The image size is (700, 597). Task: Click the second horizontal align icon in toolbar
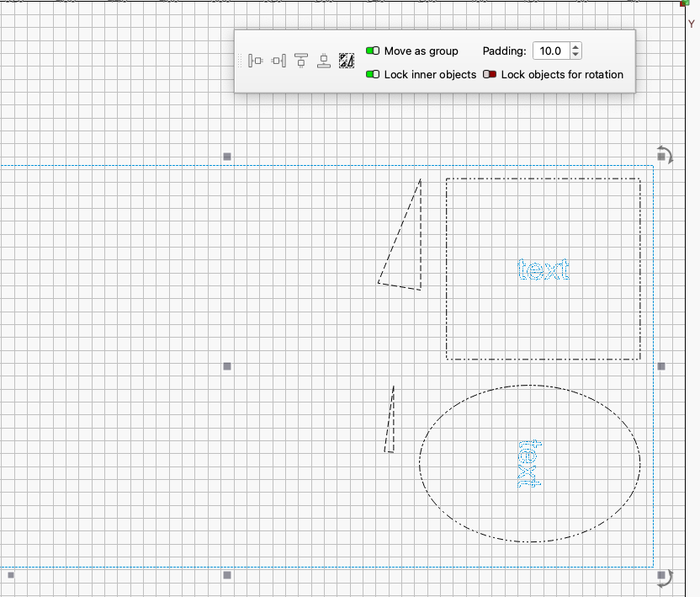tap(278, 61)
